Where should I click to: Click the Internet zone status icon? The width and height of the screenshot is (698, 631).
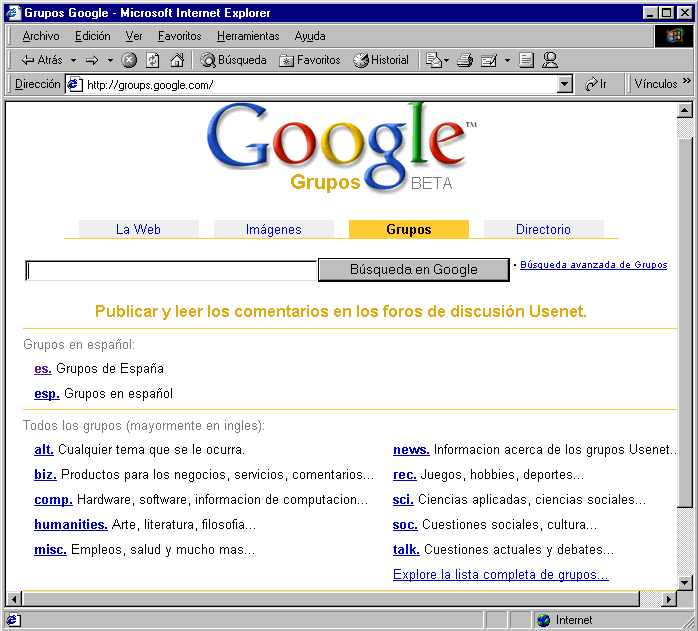(544, 620)
